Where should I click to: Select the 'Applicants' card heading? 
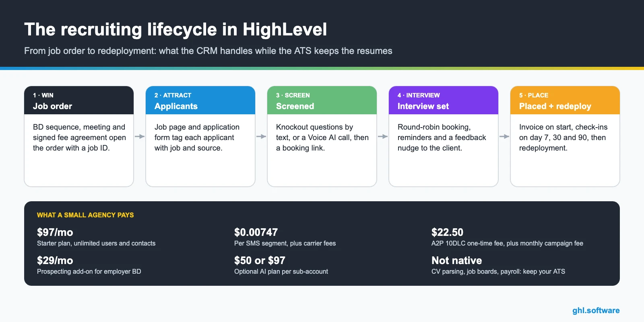click(176, 106)
